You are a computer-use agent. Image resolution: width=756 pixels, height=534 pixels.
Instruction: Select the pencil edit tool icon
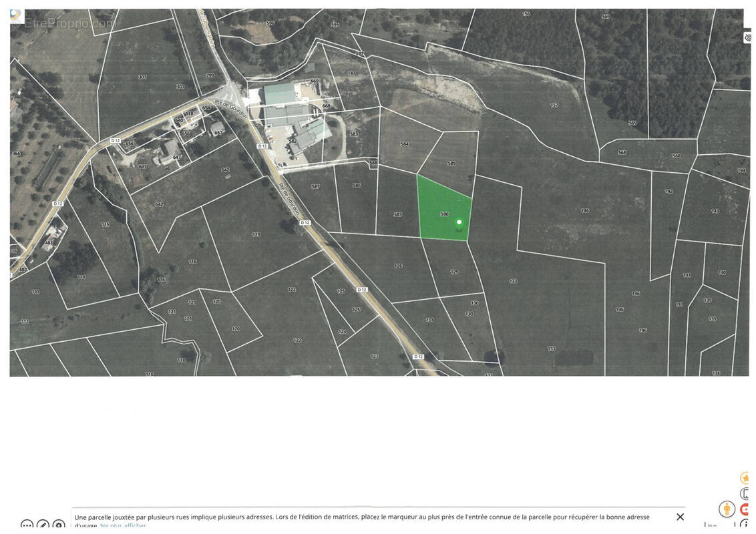[43, 525]
